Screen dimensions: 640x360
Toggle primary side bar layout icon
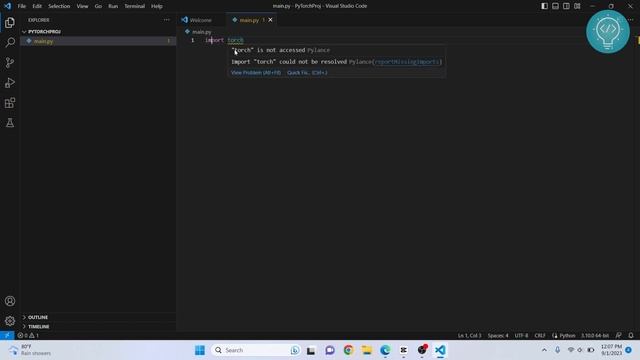[x=544, y=6]
